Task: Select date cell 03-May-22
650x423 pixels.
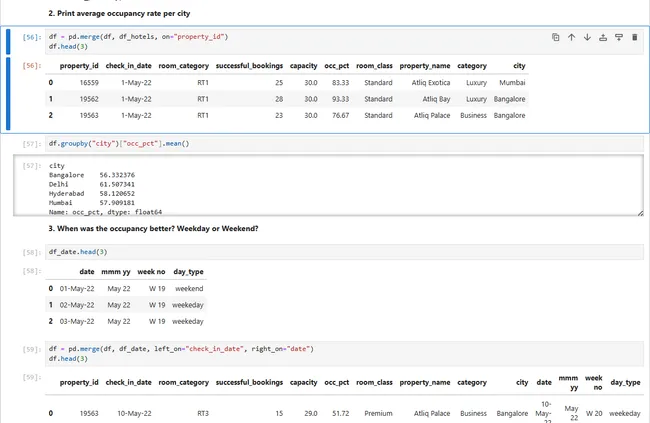Action: 77,321
